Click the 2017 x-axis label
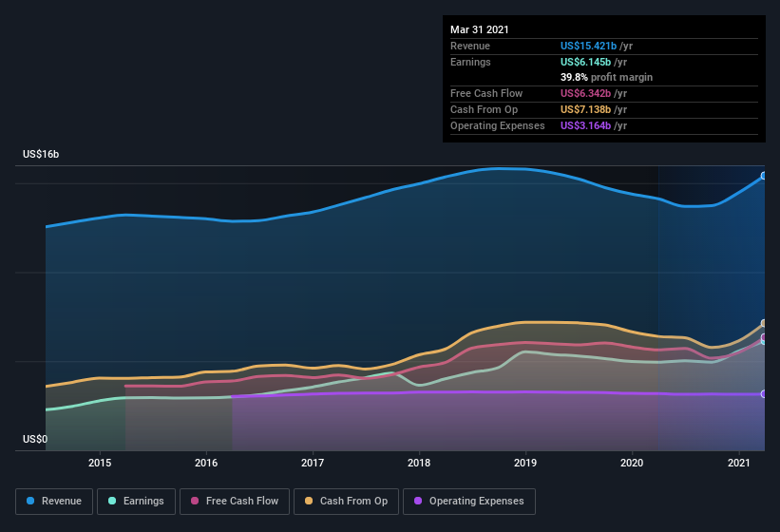 [313, 463]
